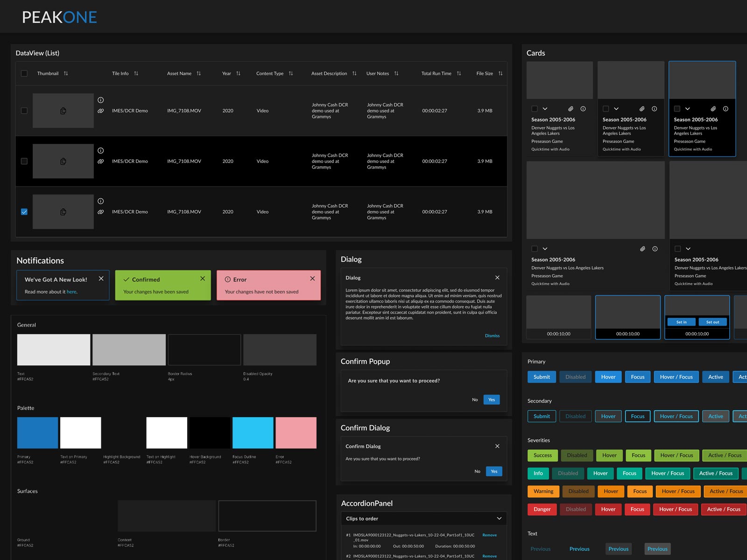Click the thumbnail in the first list row

[63, 111]
